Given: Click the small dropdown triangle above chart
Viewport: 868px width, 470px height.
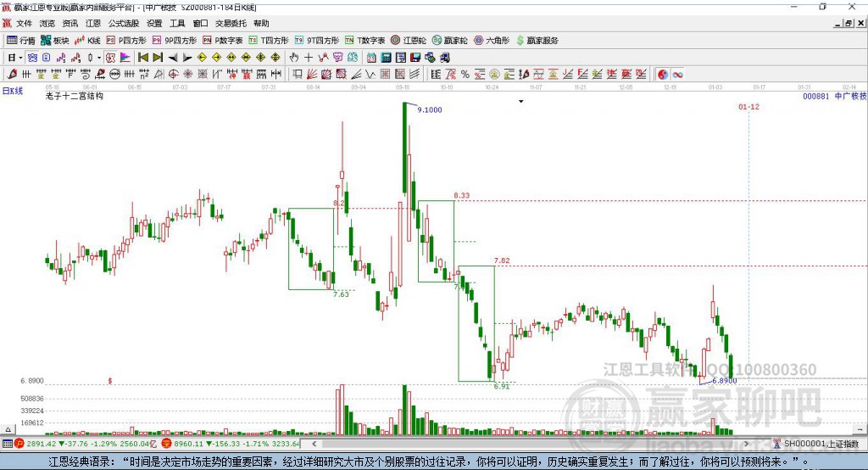Looking at the screenshot, I should [521, 102].
